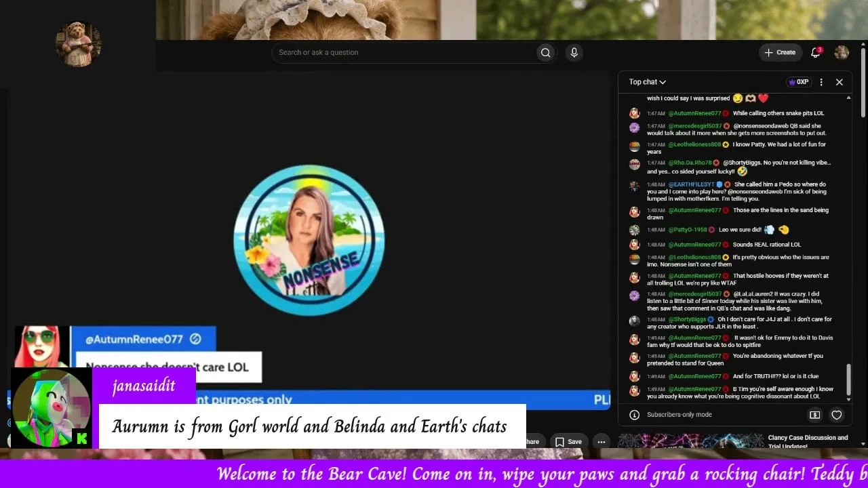Click @AutumnRenee077 in 'snake pits' message
The height and width of the screenshot is (488, 868).
694,113
